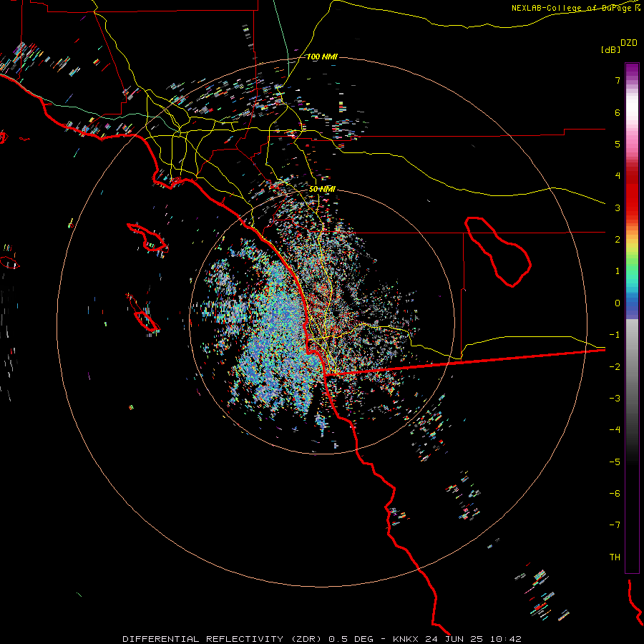Click the 5 value on the scale
Screen dimensions: 644x644
click(618, 144)
